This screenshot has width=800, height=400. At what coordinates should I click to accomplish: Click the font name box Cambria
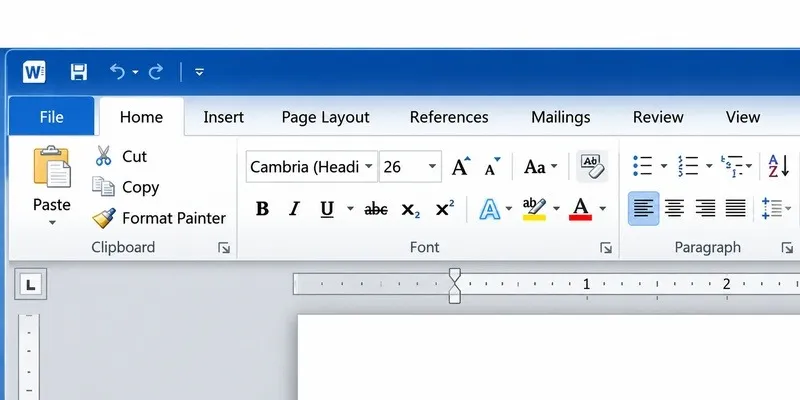304,167
